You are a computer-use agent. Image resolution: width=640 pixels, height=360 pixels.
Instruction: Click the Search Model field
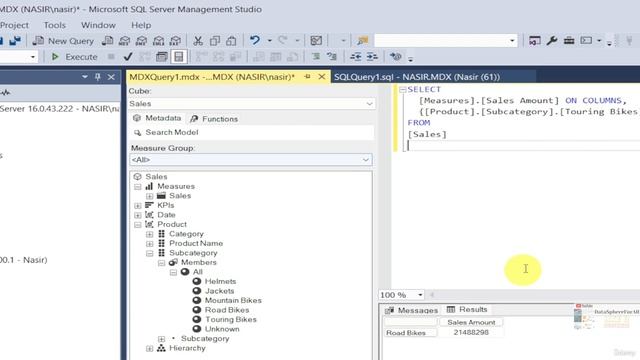click(251, 132)
